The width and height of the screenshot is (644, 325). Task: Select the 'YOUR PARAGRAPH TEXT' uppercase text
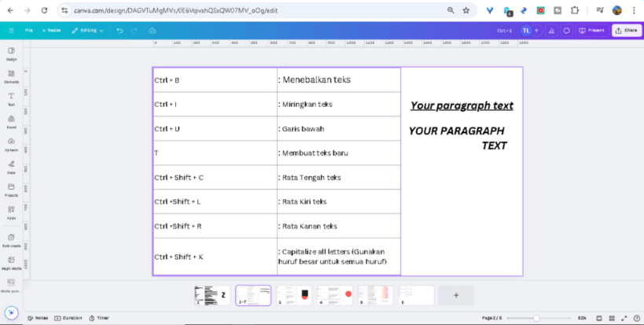tap(458, 138)
